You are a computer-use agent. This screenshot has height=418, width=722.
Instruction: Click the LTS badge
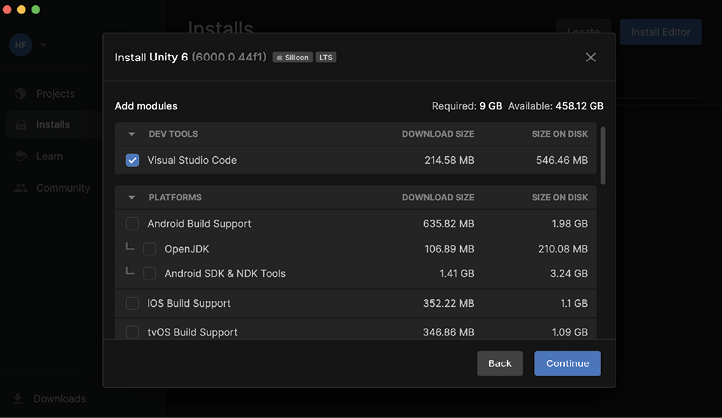tap(326, 57)
